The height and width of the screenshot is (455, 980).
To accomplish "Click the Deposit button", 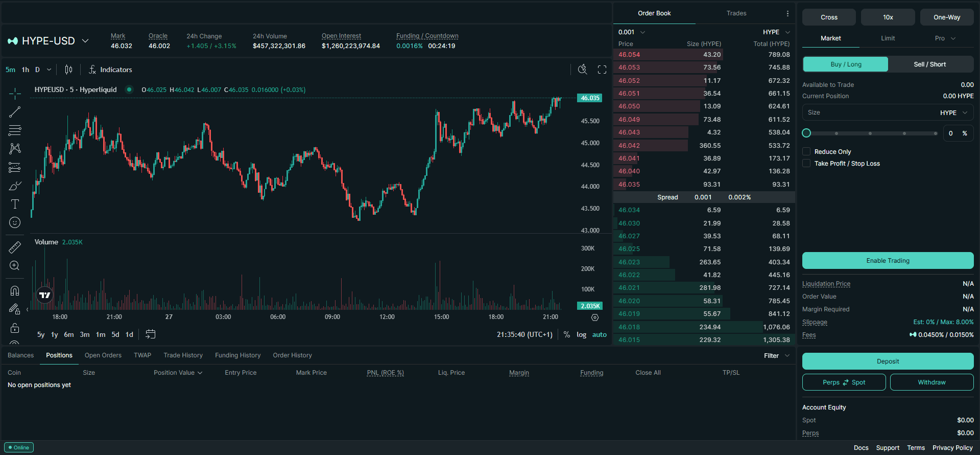I will [x=888, y=361].
